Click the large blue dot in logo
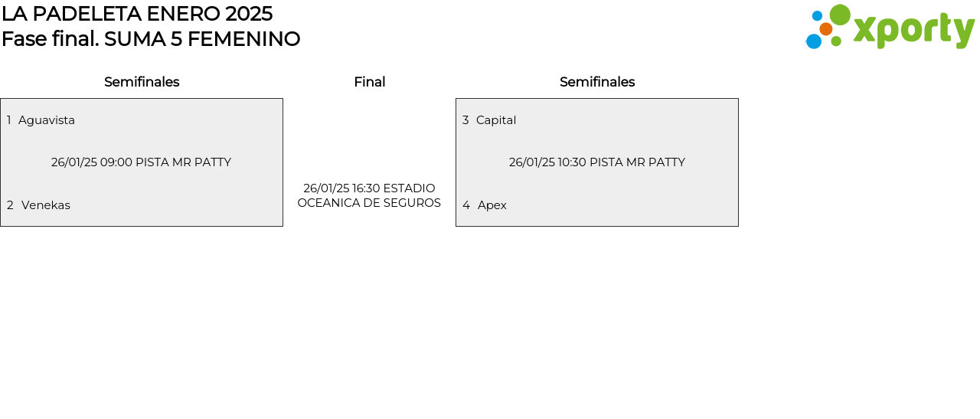Screen dimensions: 980x419 813,41
